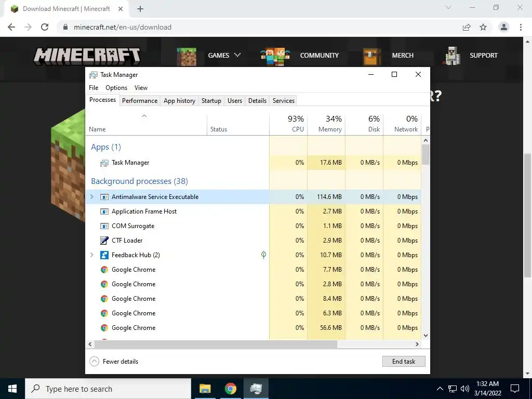
Task: Click Chrome icon of the 6.3 MB process
Action: [x=104, y=313]
